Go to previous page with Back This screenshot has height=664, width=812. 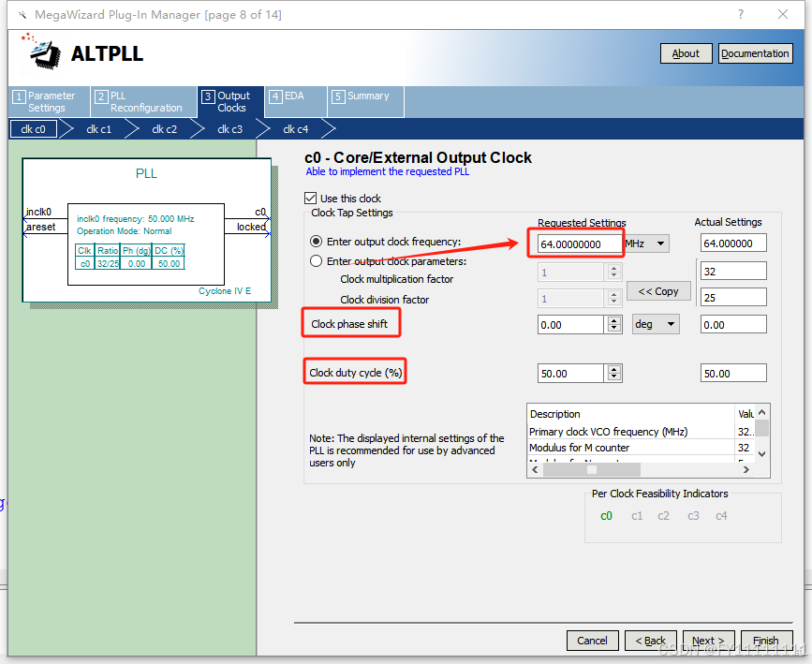[650, 641]
